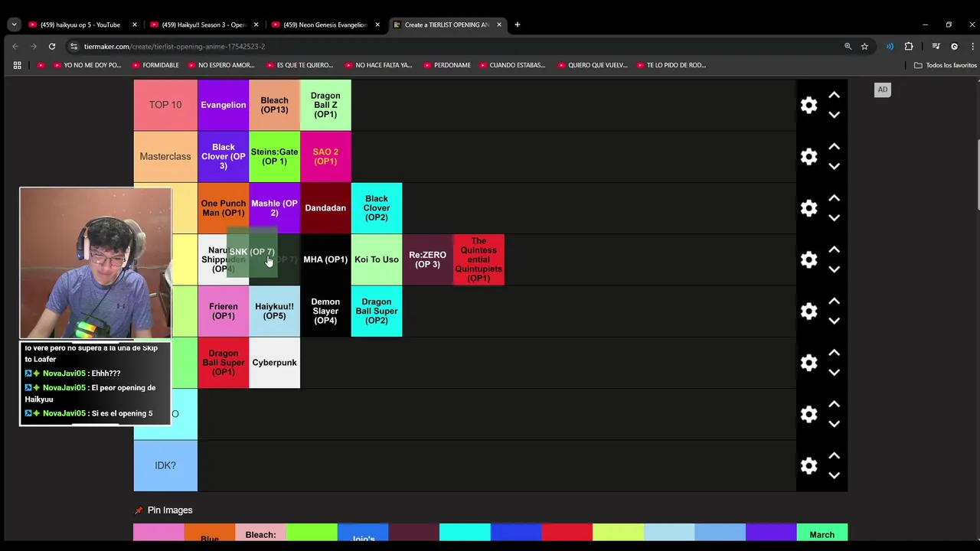Move TOP 10 row down
Viewport: 980px width, 551px height.
(834, 115)
